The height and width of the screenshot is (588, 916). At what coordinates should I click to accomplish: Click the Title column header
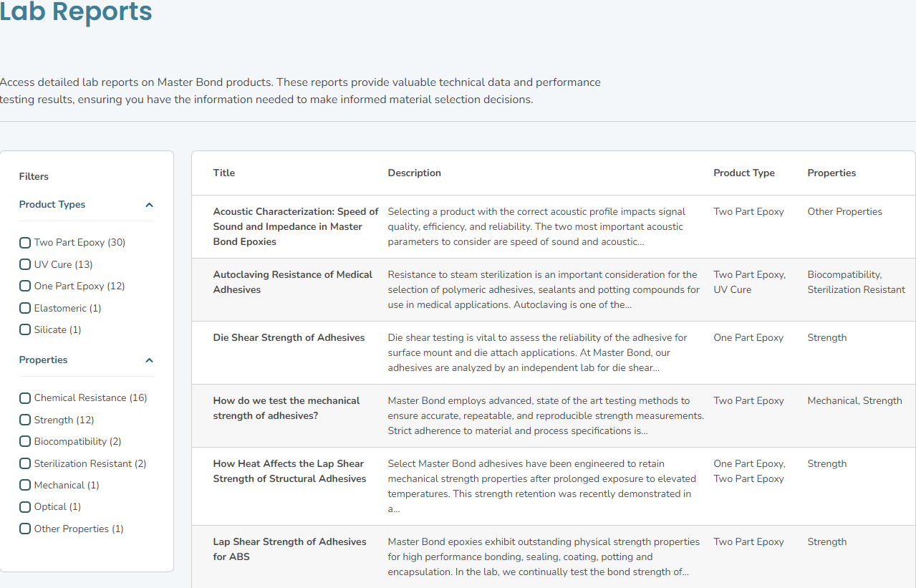(223, 173)
